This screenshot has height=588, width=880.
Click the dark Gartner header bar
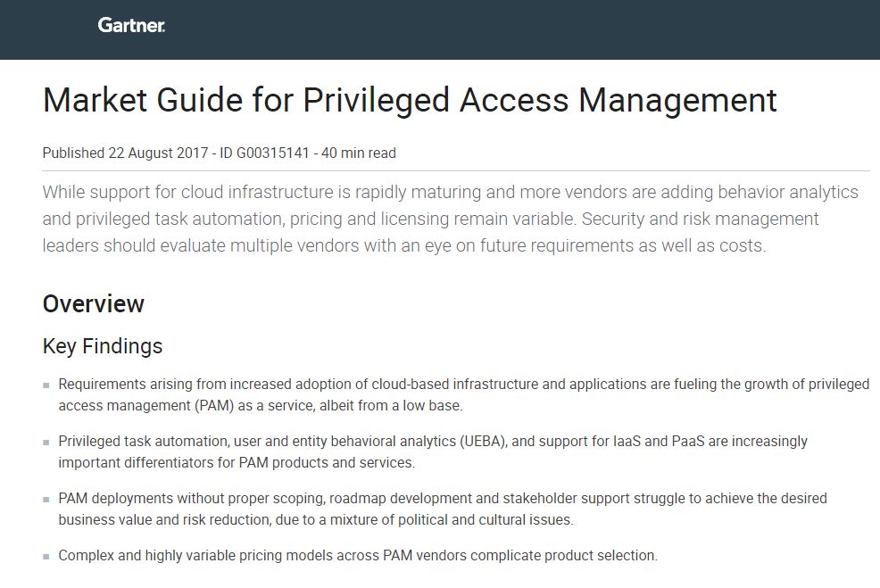click(x=535, y=28)
